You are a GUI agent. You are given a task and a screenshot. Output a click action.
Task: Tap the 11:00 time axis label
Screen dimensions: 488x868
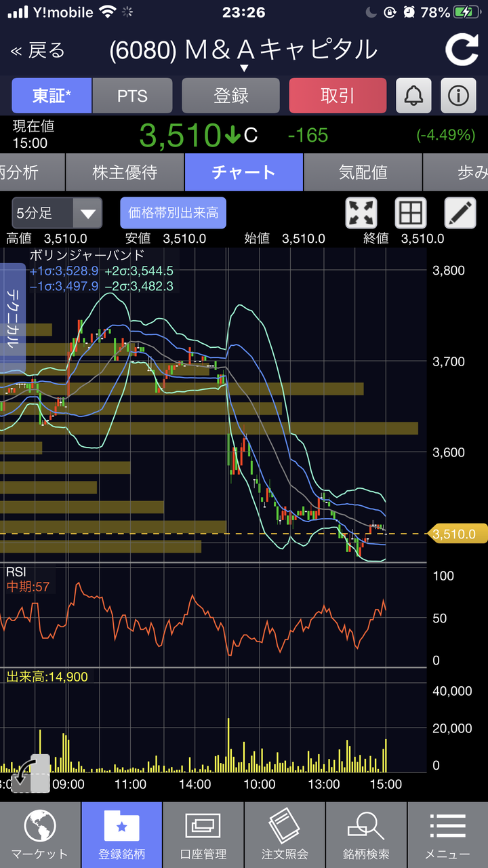point(130,784)
